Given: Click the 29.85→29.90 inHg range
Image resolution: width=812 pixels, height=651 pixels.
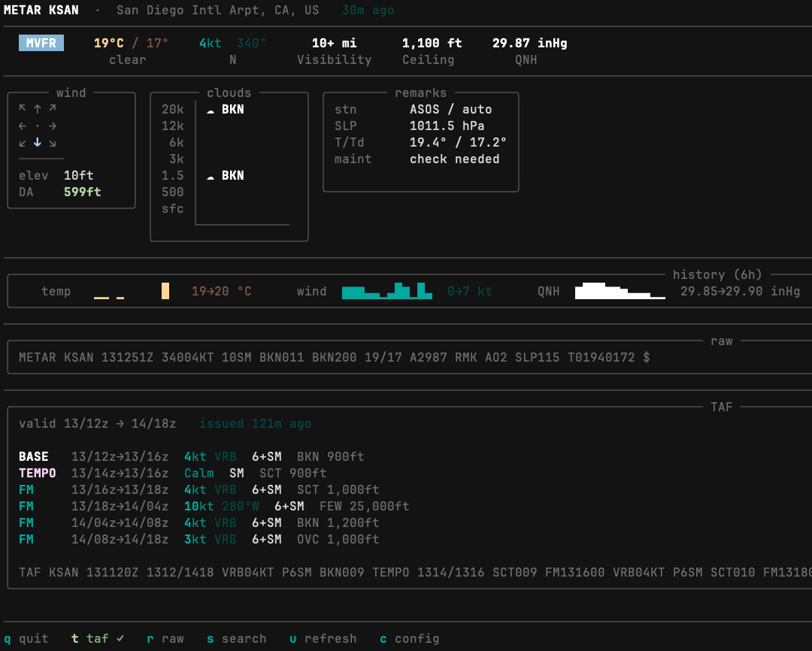Looking at the screenshot, I should point(740,291).
